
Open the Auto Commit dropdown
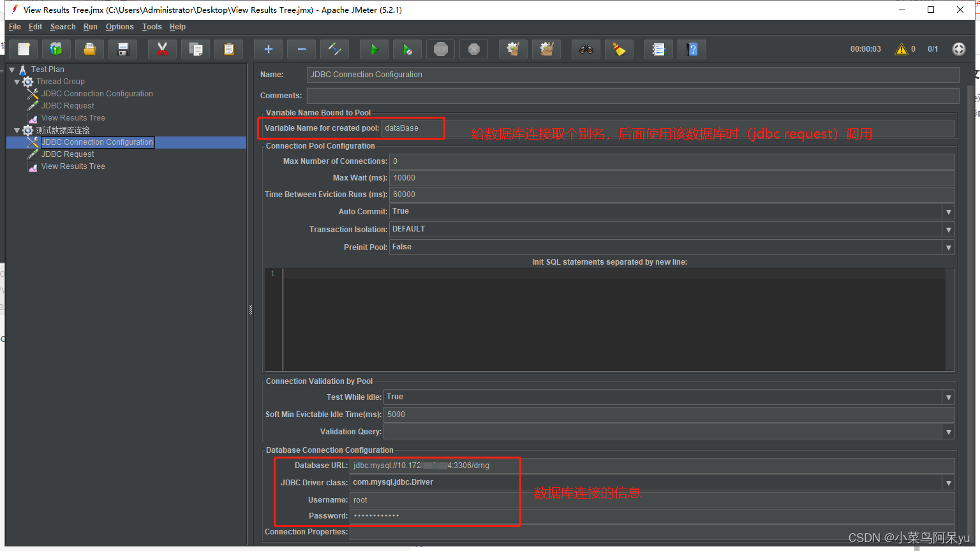tap(949, 212)
